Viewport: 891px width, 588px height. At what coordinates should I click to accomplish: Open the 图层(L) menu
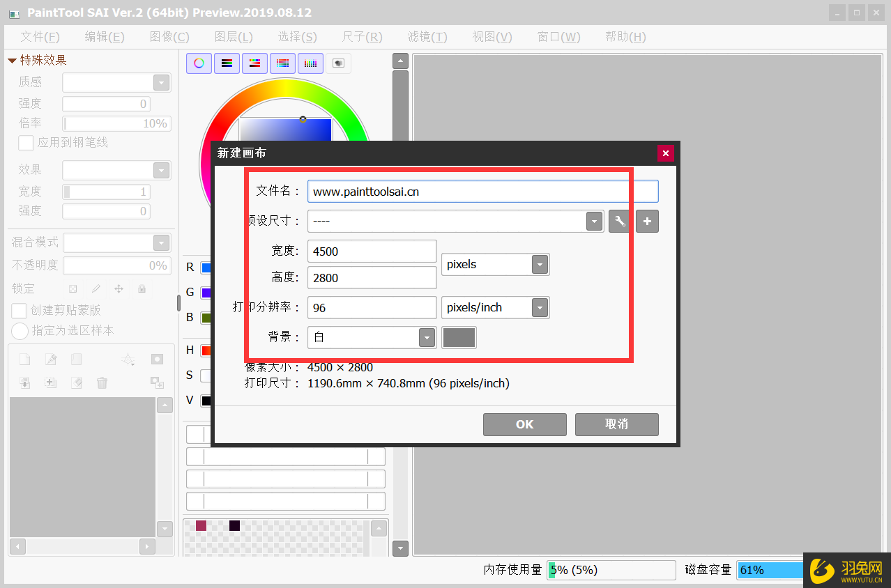pyautogui.click(x=234, y=37)
